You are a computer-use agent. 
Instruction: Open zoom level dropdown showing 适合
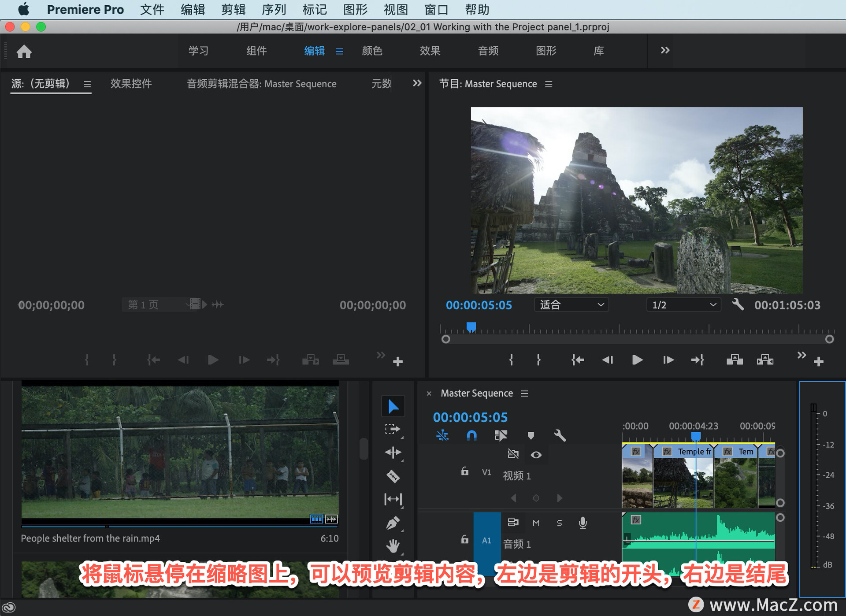571,304
